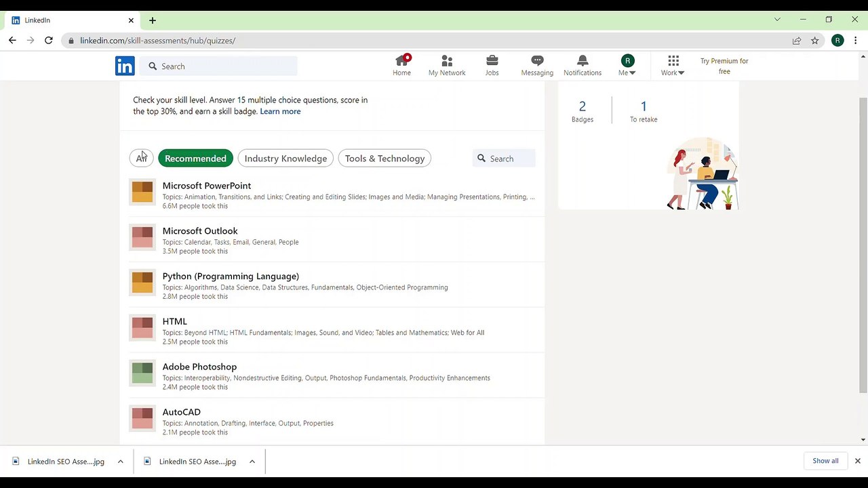Viewport: 868px width, 488px height.
Task: View the 2 Badges count
Action: pyautogui.click(x=582, y=111)
